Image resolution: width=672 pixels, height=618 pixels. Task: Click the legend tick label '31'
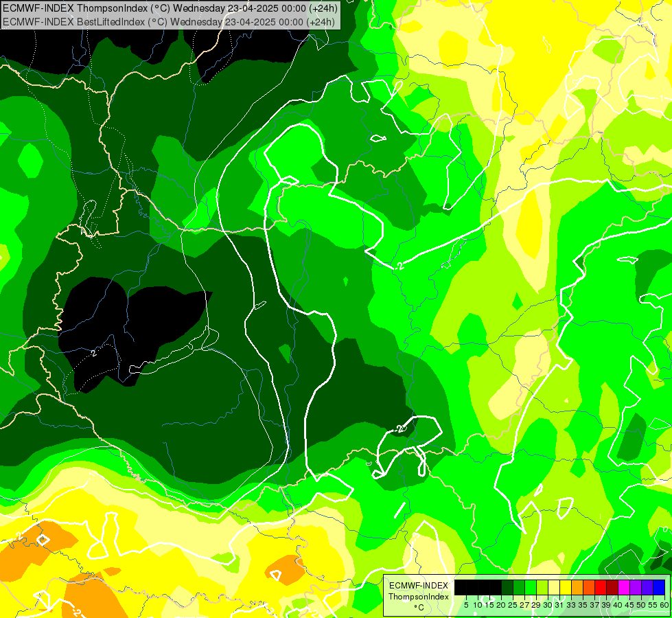pos(559,605)
